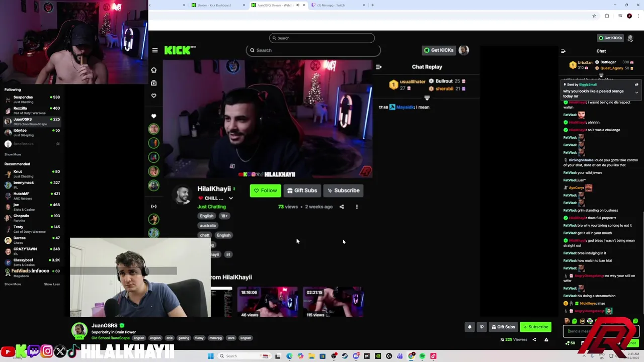Go to Home in inner Kick sidebar
644x362 pixels.
pos(154,70)
